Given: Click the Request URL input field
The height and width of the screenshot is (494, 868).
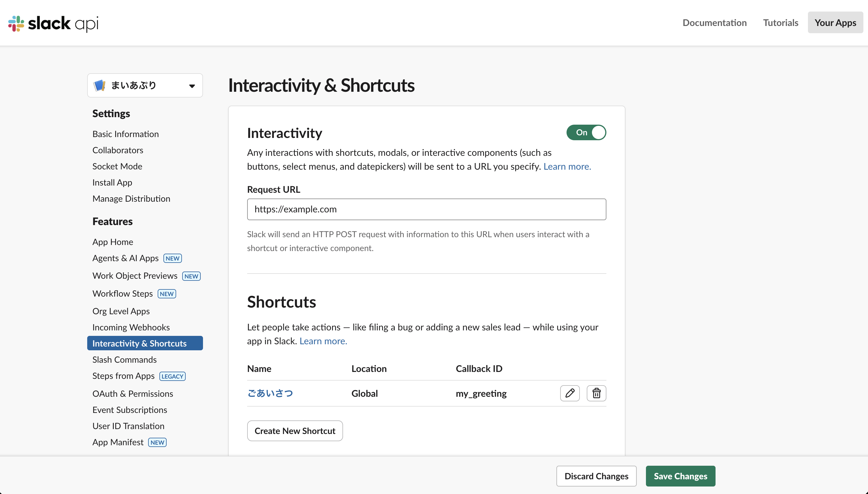Looking at the screenshot, I should pyautogui.click(x=426, y=209).
